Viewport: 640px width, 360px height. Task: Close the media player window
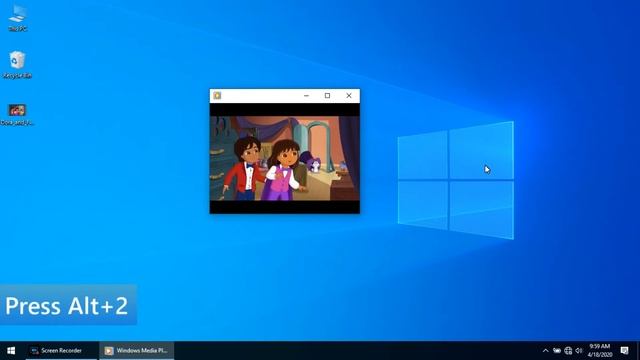coord(349,96)
